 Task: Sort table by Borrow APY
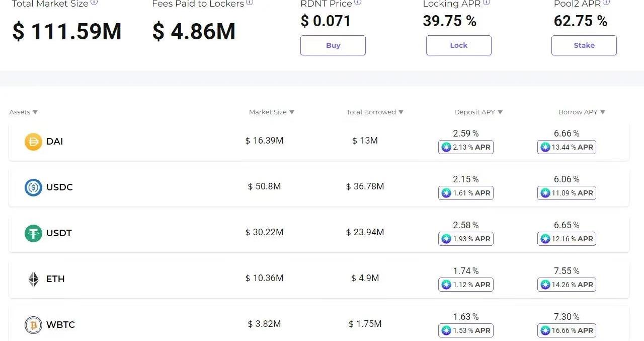click(x=603, y=112)
